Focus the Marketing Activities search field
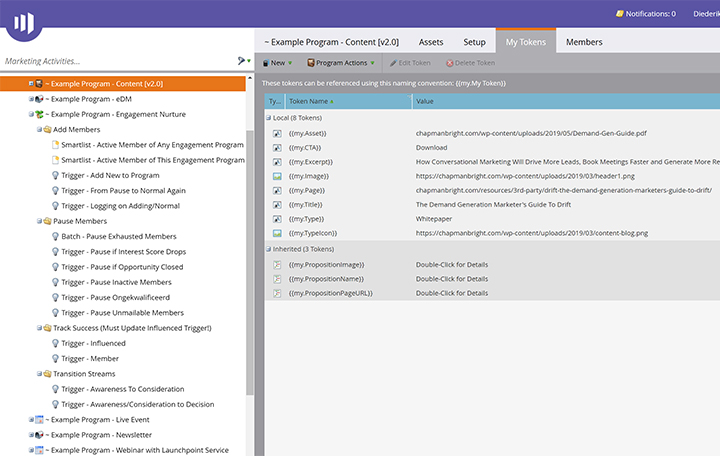The image size is (720, 456). (118, 61)
